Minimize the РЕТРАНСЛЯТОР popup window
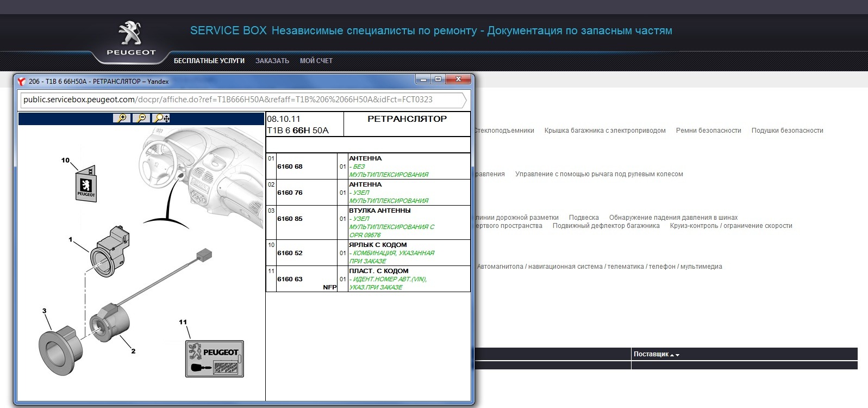868x408 pixels. (x=423, y=79)
